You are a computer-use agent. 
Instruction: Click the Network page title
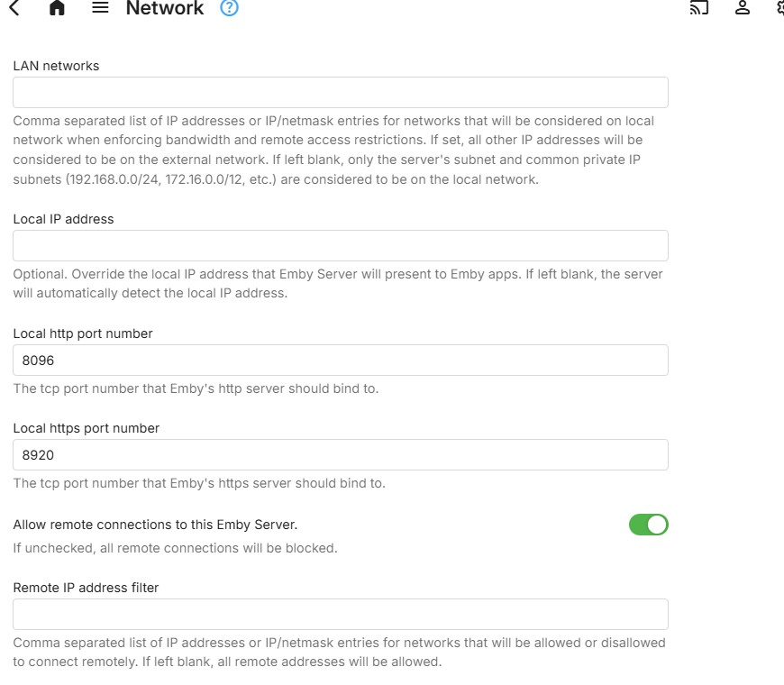165,9
